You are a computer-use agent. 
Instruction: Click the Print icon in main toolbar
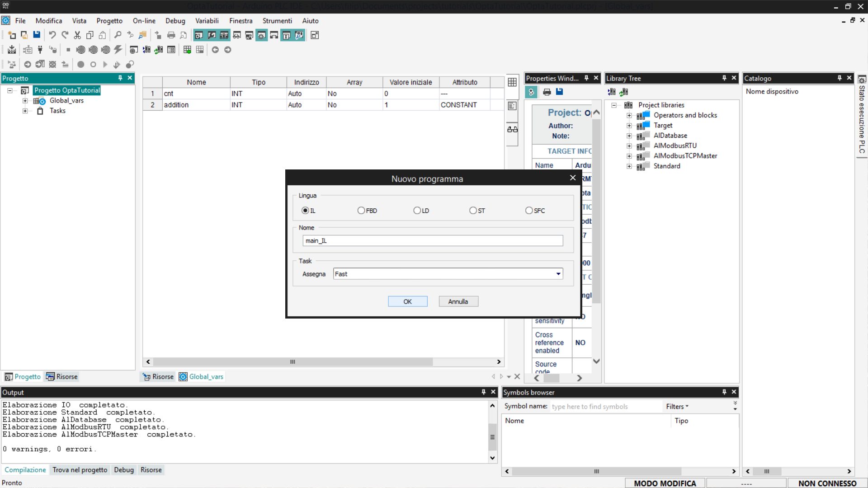point(171,35)
